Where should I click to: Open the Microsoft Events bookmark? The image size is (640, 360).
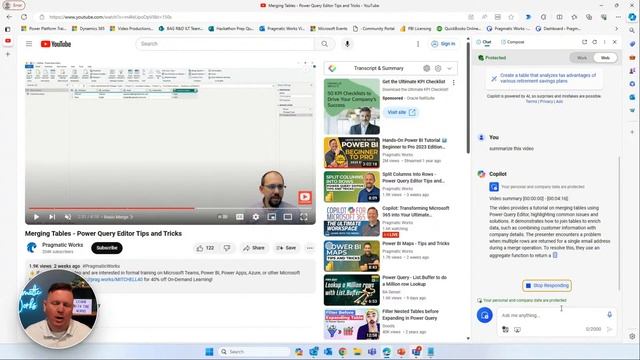pos(329,29)
